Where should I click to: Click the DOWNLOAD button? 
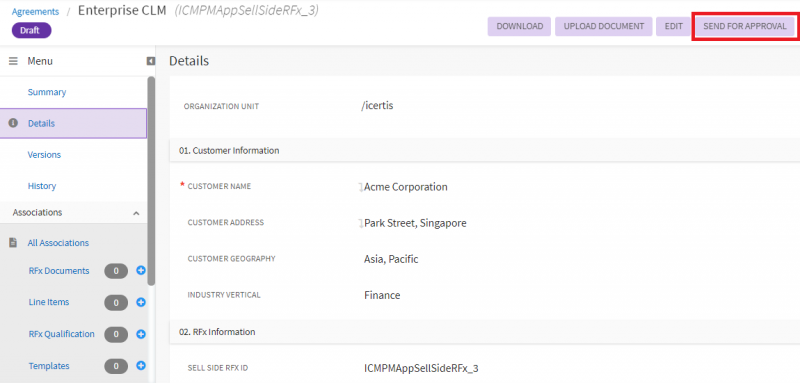pos(519,27)
